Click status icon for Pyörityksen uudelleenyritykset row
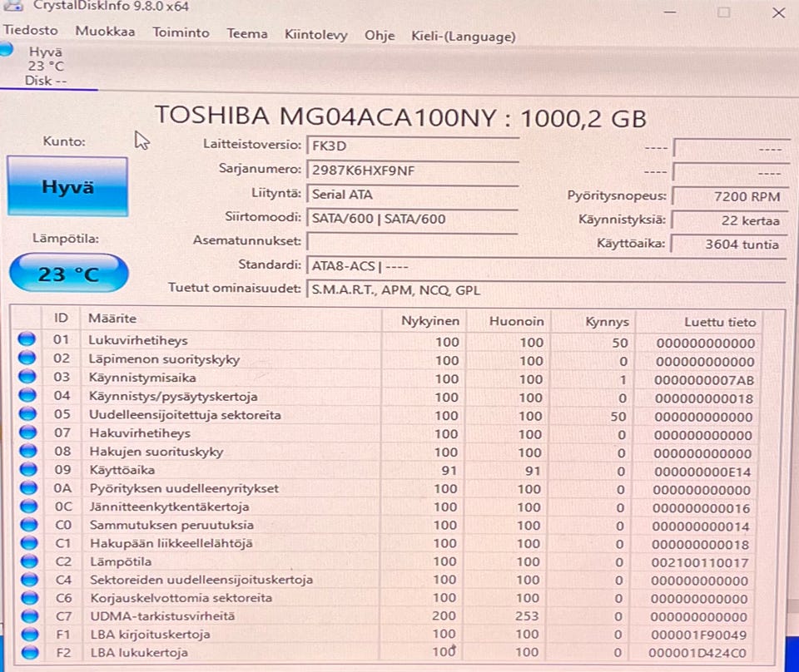 (x=28, y=487)
